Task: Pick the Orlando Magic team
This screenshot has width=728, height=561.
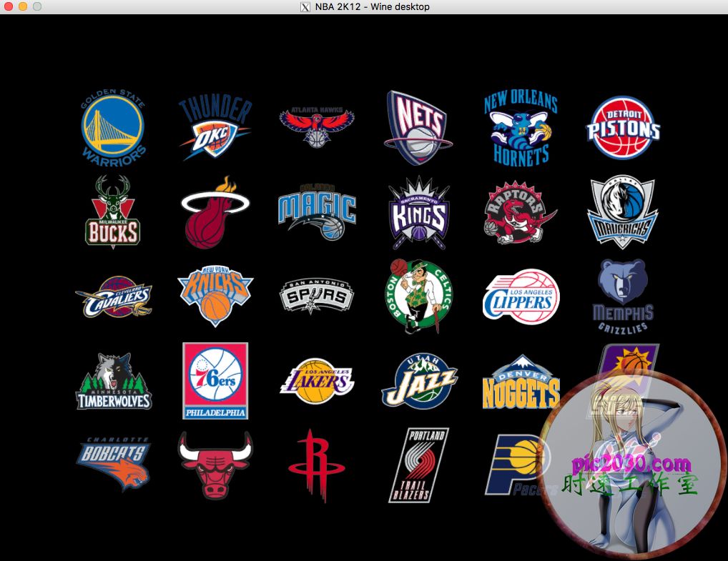Action: click(x=317, y=211)
